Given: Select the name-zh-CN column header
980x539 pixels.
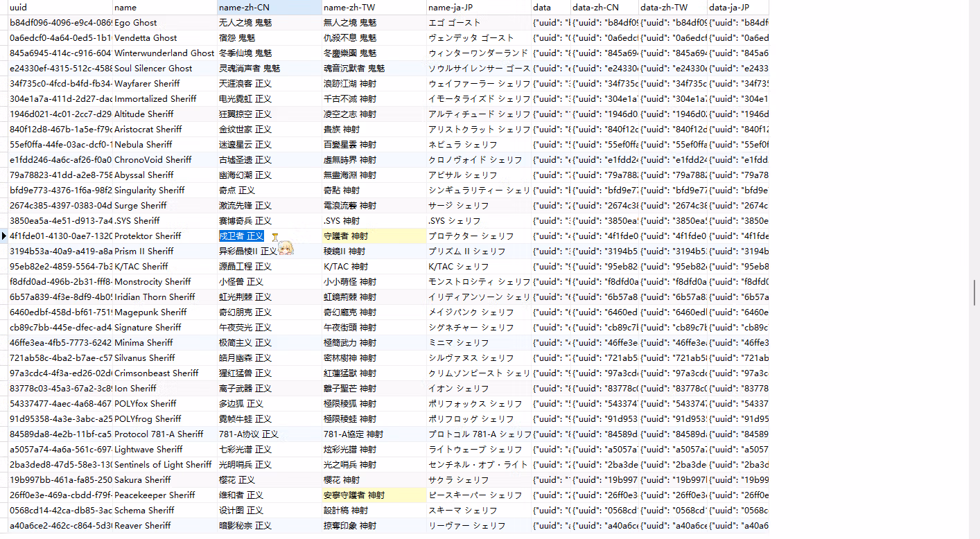Looking at the screenshot, I should [x=270, y=8].
